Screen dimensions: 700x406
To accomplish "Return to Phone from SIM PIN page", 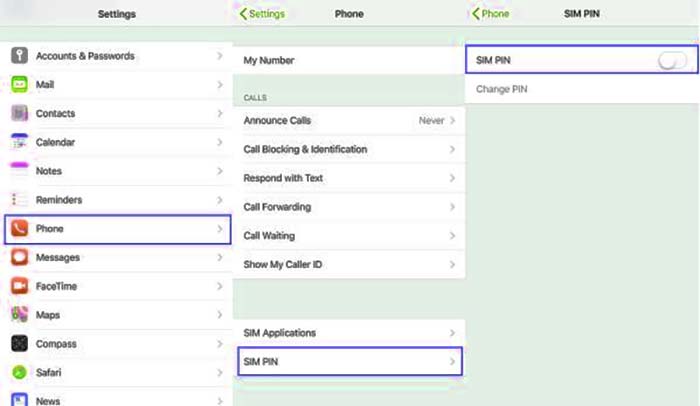I will tap(490, 14).
